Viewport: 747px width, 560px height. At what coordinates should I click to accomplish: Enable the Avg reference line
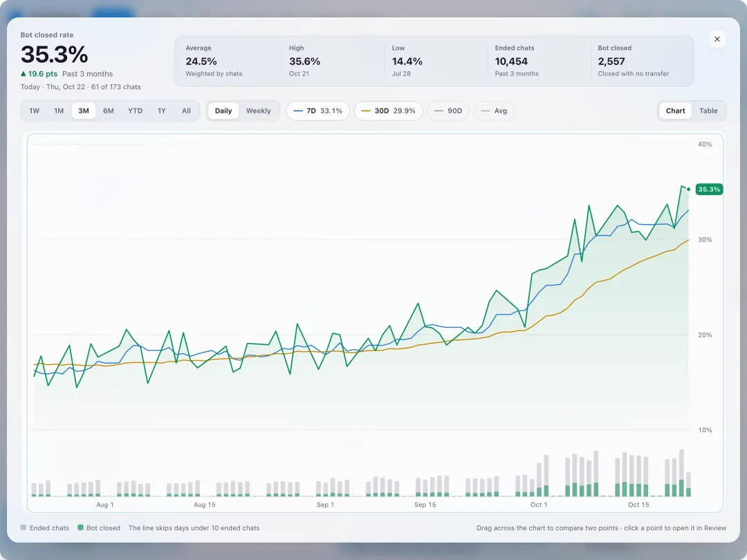pyautogui.click(x=494, y=111)
